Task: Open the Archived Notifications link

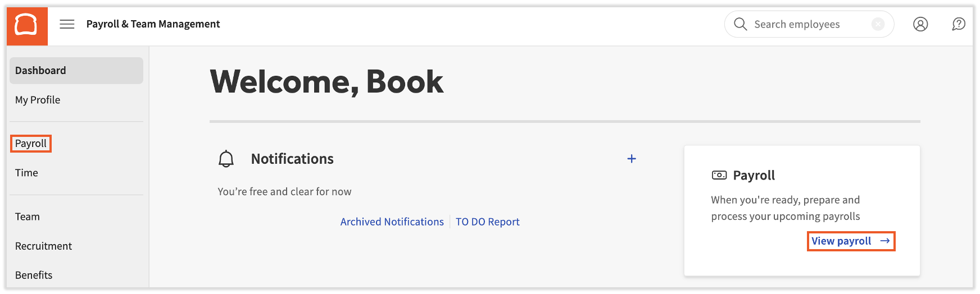Action: click(x=392, y=222)
